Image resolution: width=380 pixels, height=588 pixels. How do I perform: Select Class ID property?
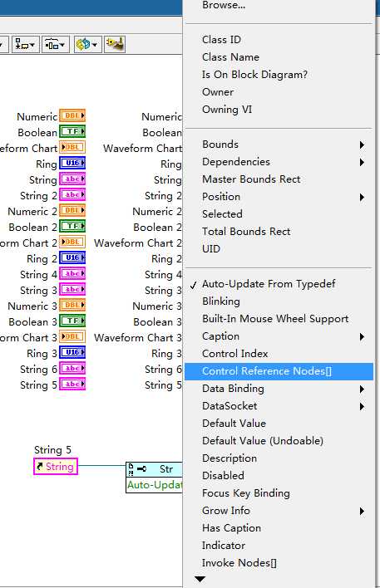coord(279,40)
